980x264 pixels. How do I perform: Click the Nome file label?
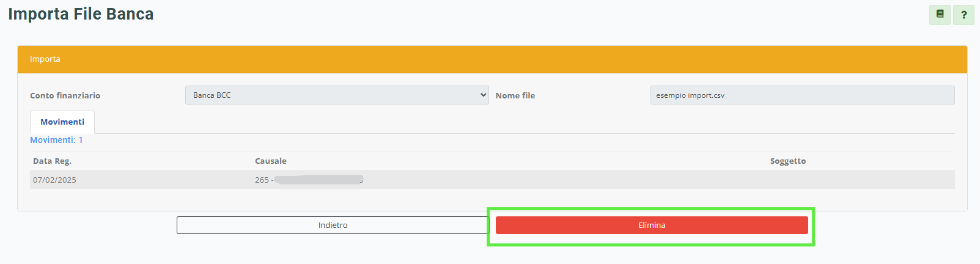pyautogui.click(x=515, y=95)
